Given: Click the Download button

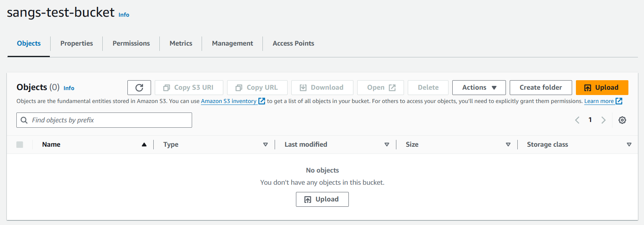Looking at the screenshot, I should click(322, 87).
